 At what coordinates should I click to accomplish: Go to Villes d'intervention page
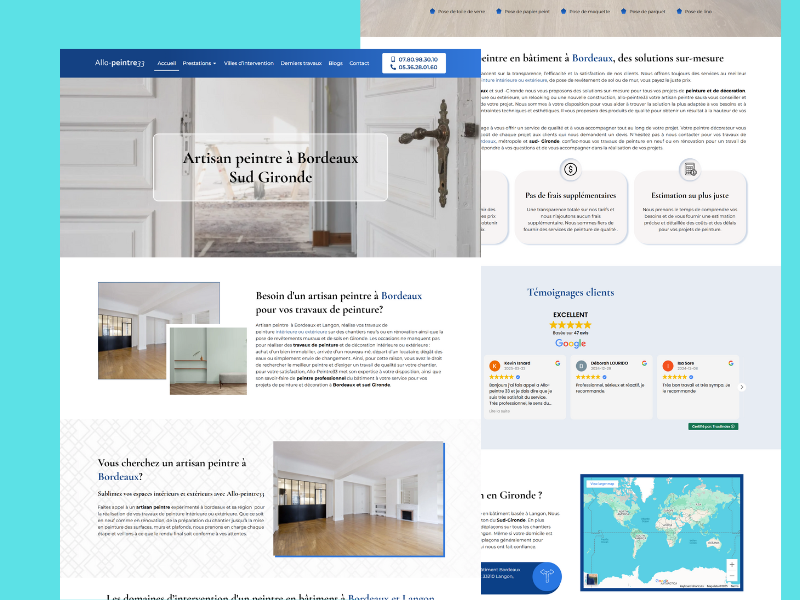[x=248, y=63]
